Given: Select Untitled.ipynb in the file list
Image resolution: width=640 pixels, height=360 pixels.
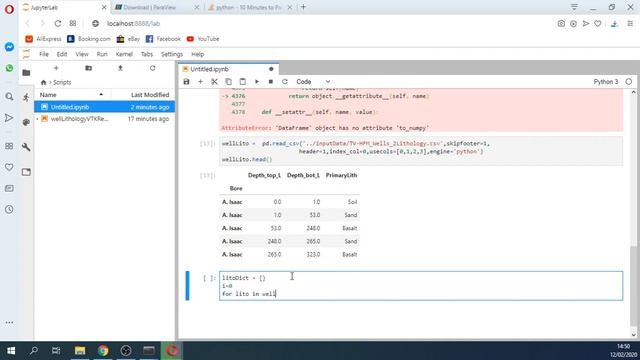Looking at the screenshot, I should click(104, 107).
